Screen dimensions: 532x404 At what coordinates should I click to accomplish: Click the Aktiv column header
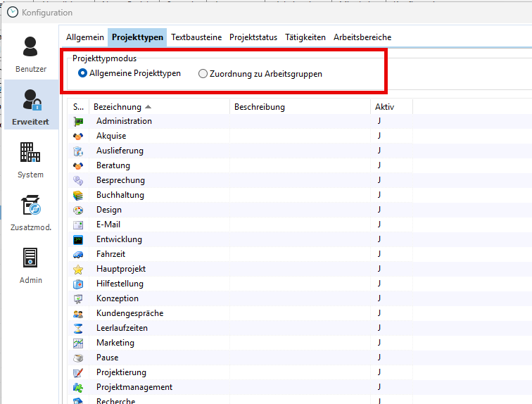384,107
